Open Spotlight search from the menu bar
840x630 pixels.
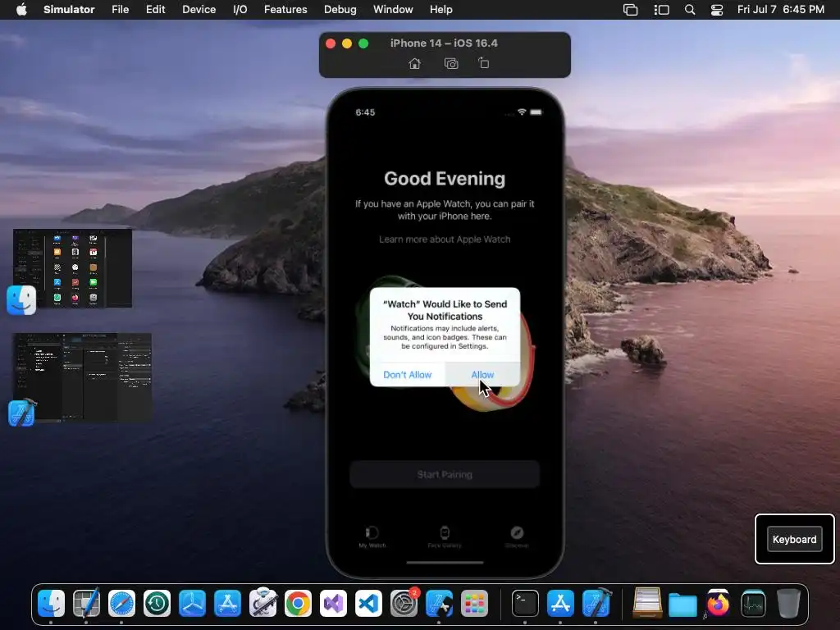(690, 10)
